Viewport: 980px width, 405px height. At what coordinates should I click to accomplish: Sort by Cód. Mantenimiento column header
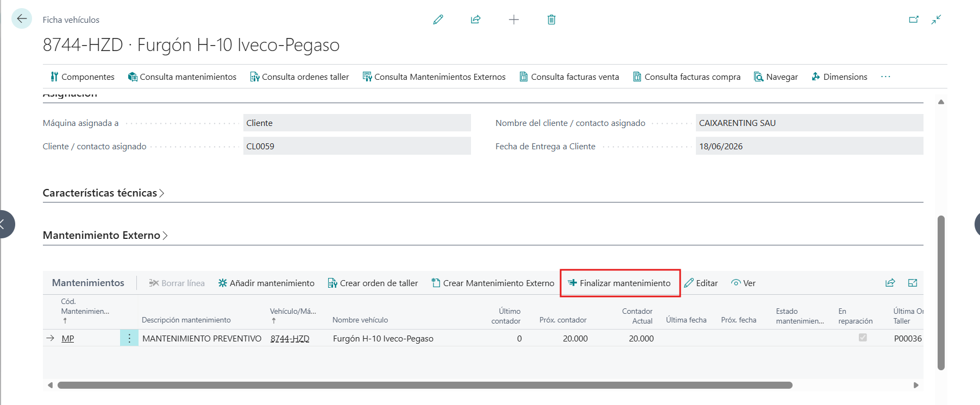tap(85, 311)
